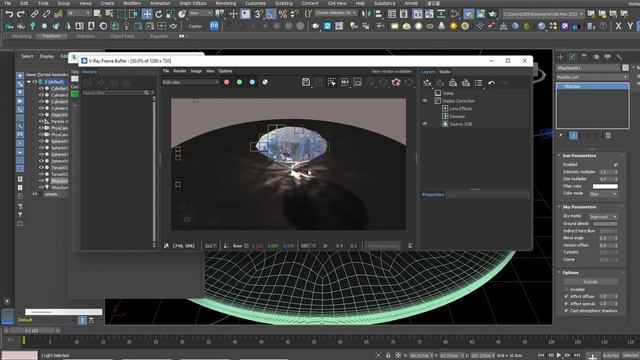Toggle visibility of Source: RGB layer
This screenshot has width=640, height=360.
coord(425,124)
